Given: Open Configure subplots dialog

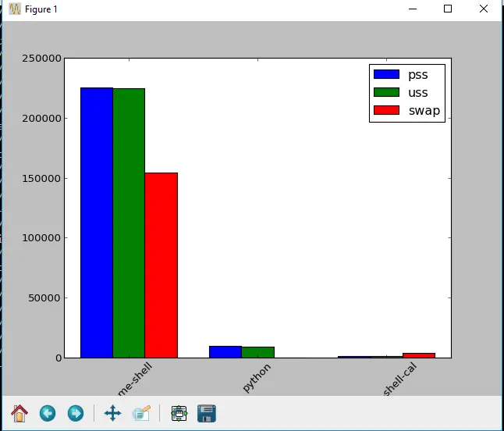Looking at the screenshot, I should click(x=179, y=413).
